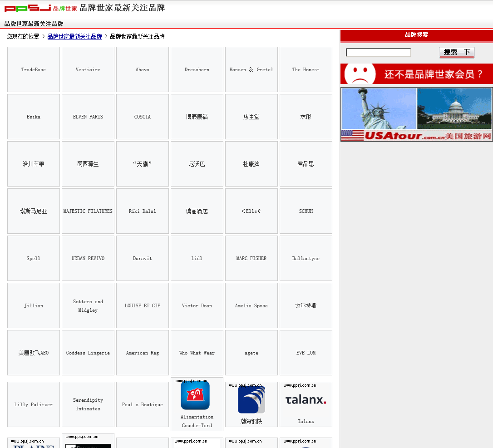Screen dimensions: 493x448
Task: Select the American Rag brand tile
Action: pos(143,352)
